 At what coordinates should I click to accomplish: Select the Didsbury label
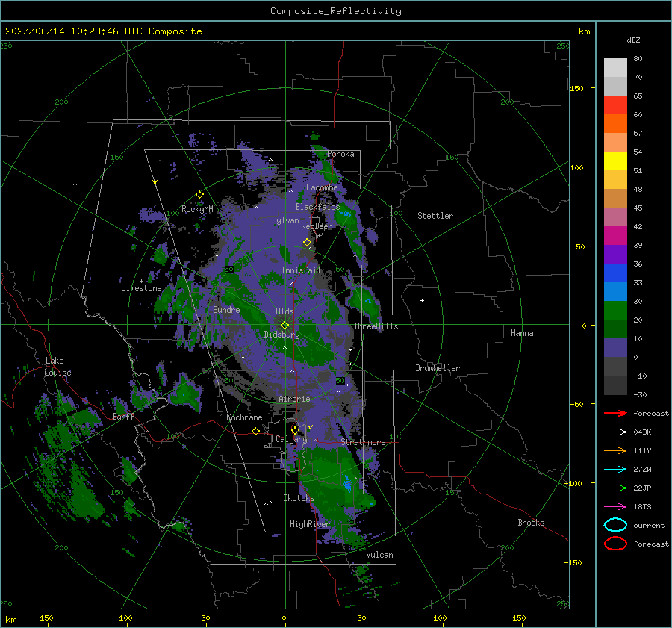[x=281, y=335]
